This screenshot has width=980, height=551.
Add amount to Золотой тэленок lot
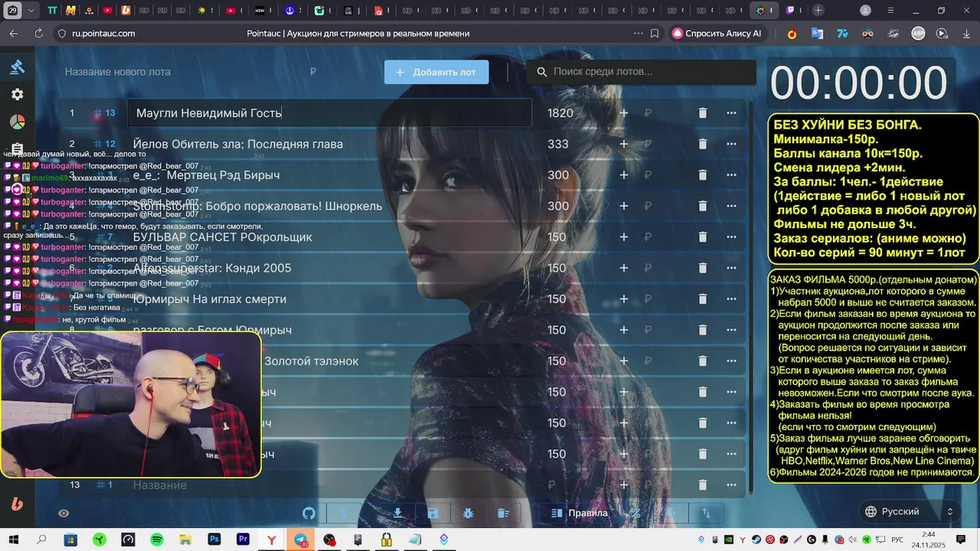pos(624,361)
